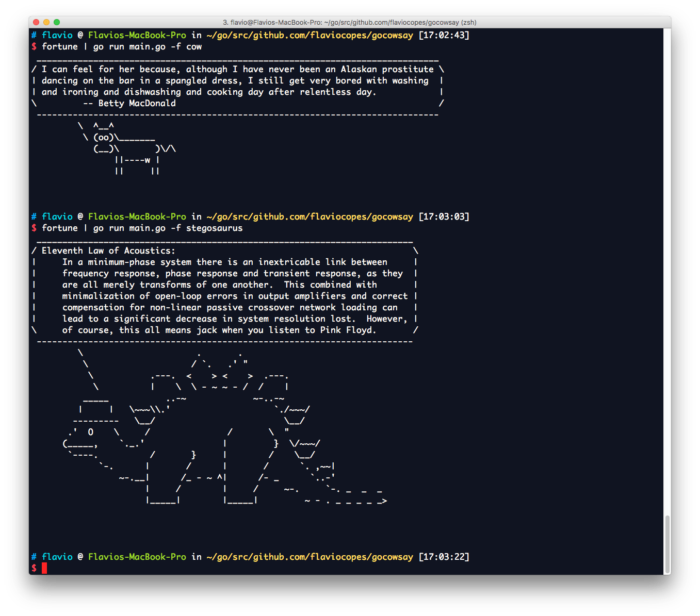Click the word 'stegosaurus' in the second command

214,228
